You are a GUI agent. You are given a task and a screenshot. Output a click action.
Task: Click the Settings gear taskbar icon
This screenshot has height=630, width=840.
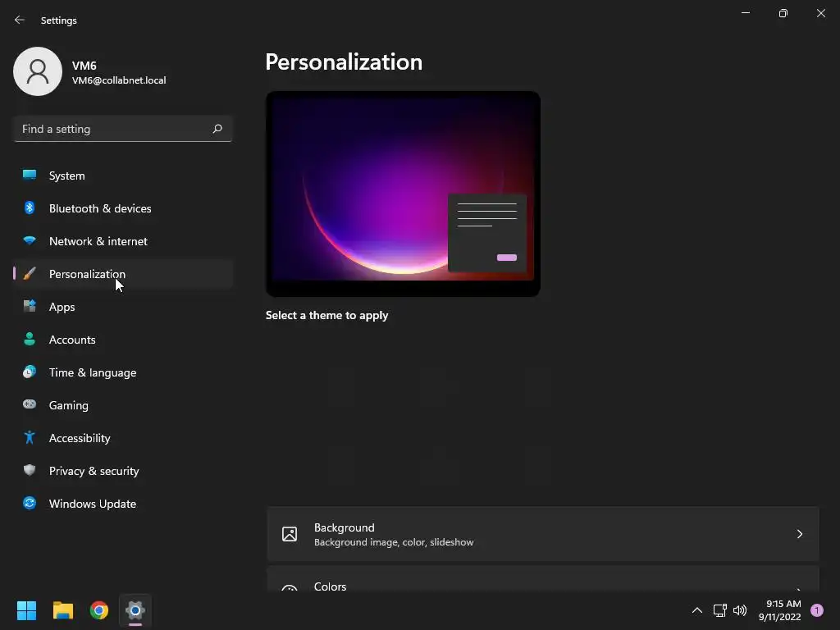tap(135, 610)
